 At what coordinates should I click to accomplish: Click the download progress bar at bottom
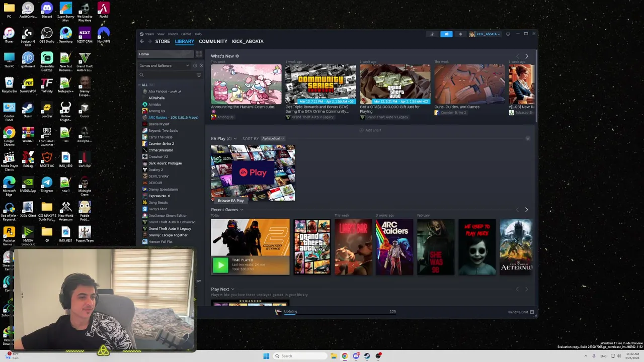coord(340,314)
